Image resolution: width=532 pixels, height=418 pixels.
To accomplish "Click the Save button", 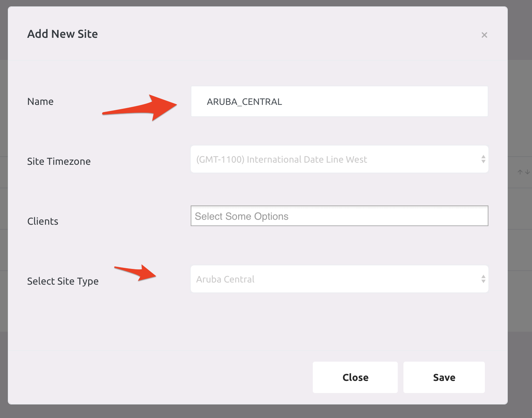I will pyautogui.click(x=444, y=377).
